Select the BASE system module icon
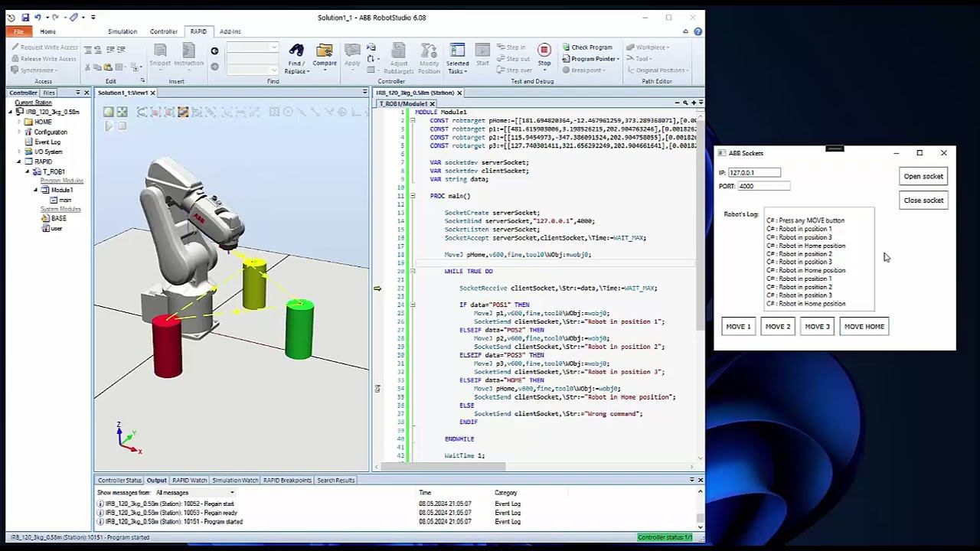The height and width of the screenshot is (551, 980). coord(45,218)
